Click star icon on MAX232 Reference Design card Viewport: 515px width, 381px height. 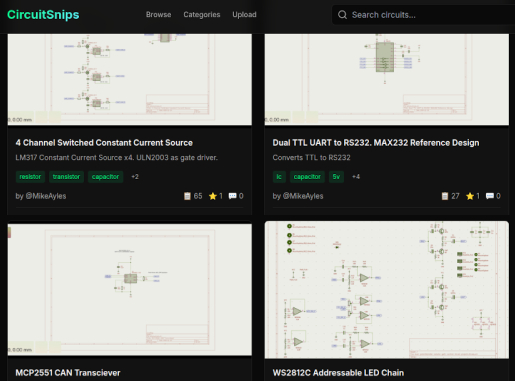tap(470, 196)
